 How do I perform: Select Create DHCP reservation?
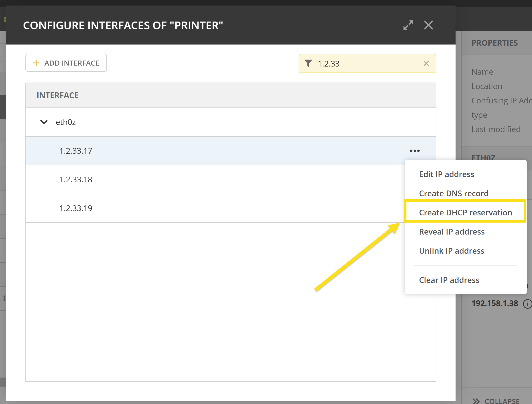465,212
